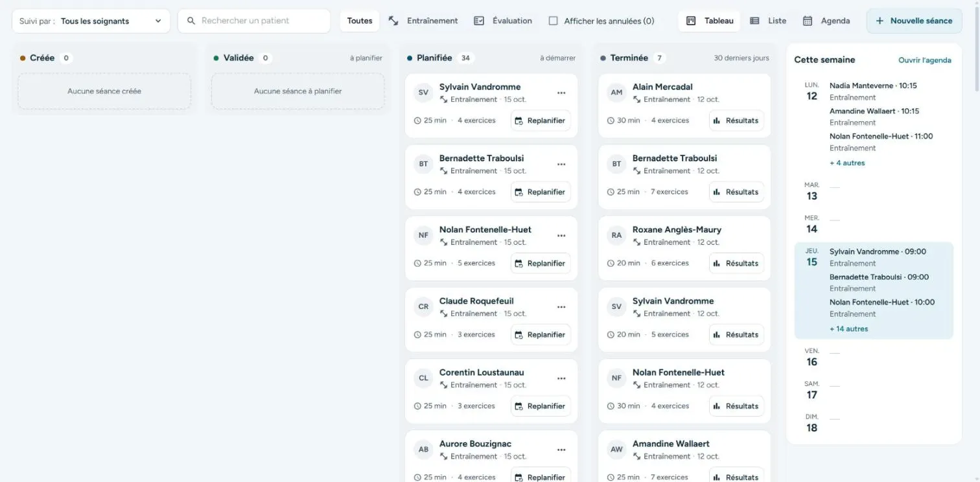Switch to Liste view
The height and width of the screenshot is (482, 980).
pyautogui.click(x=768, y=21)
